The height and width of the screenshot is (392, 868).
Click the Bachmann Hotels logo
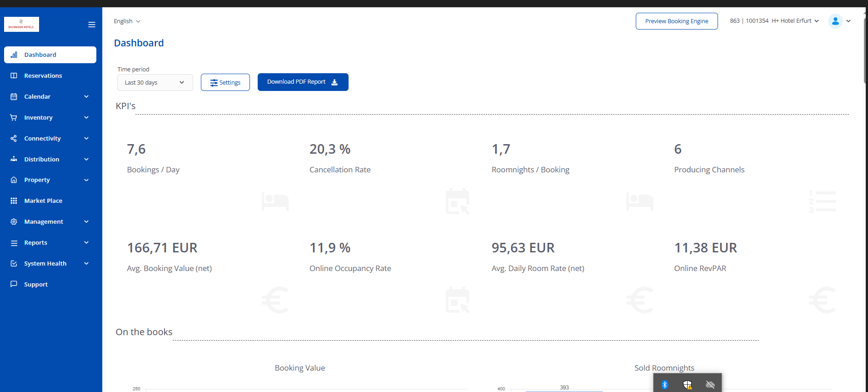pyautogui.click(x=21, y=24)
